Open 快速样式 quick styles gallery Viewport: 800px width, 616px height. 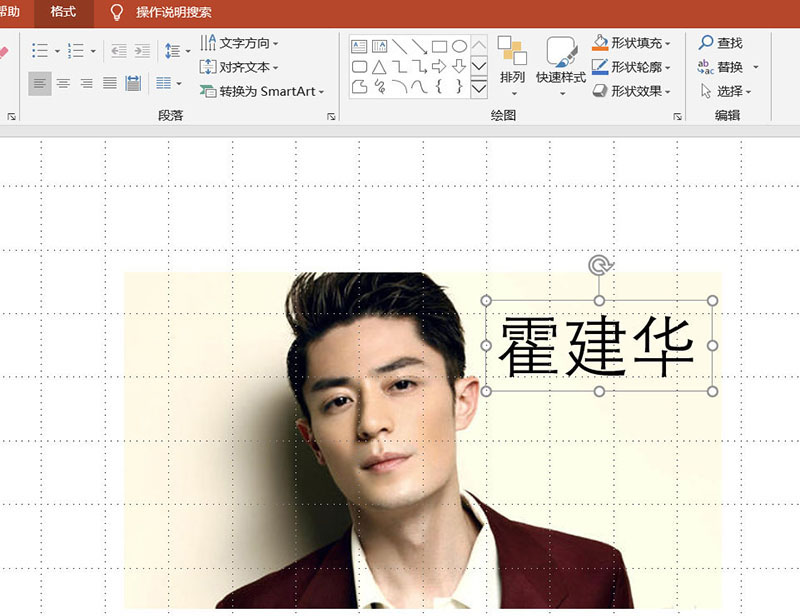coord(561,66)
